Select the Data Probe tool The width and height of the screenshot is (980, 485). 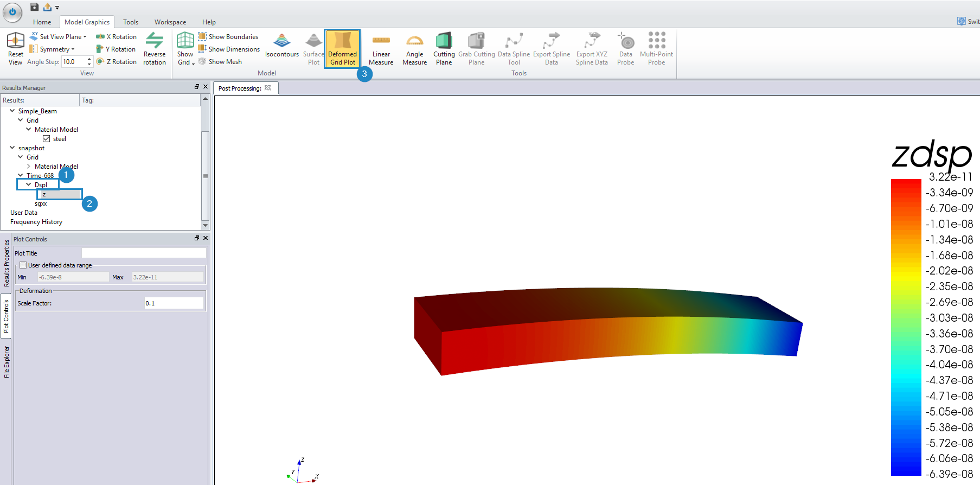click(x=626, y=49)
